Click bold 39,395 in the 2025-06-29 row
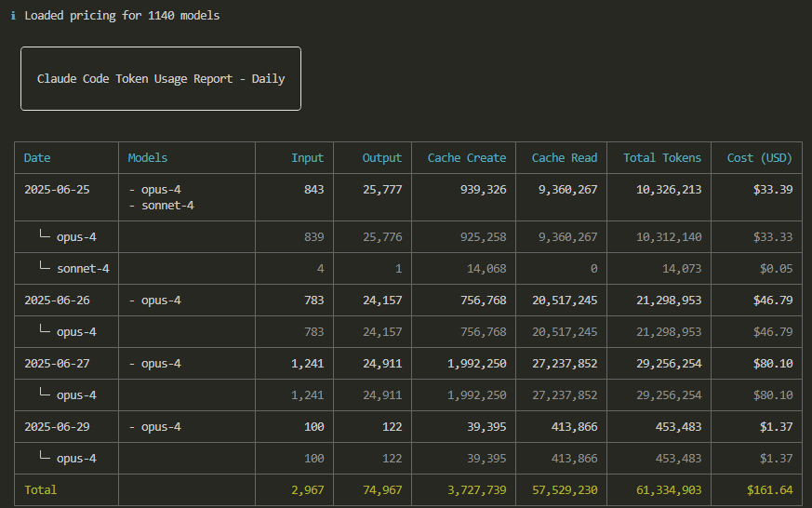Image resolution: width=812 pixels, height=508 pixels. pos(486,427)
